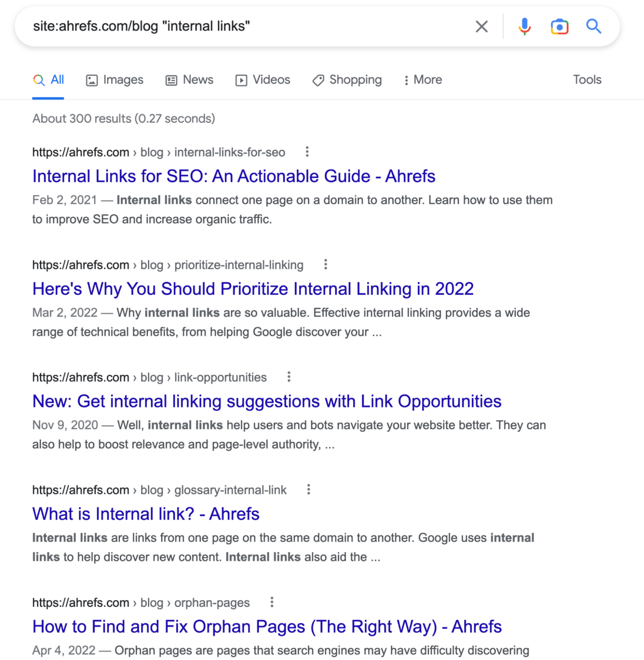Open the kebab menu beside link-opportunities result
The width and height of the screenshot is (644, 660).
(x=288, y=377)
